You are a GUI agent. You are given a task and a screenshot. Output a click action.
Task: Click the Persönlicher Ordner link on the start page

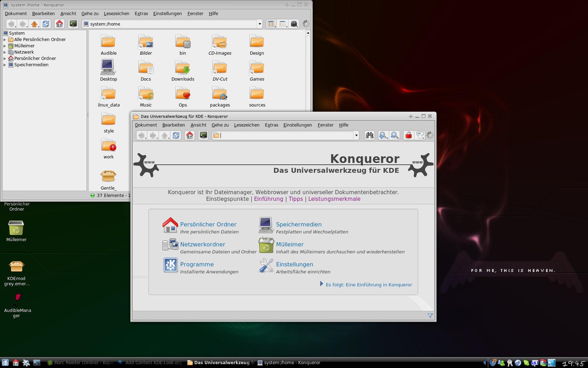pos(208,224)
